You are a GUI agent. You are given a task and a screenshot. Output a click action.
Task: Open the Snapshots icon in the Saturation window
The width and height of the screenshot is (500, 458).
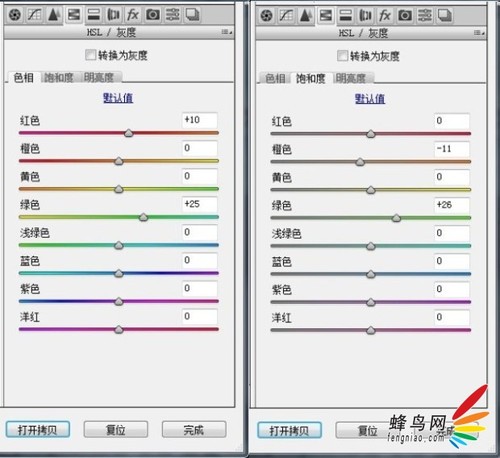[444, 16]
